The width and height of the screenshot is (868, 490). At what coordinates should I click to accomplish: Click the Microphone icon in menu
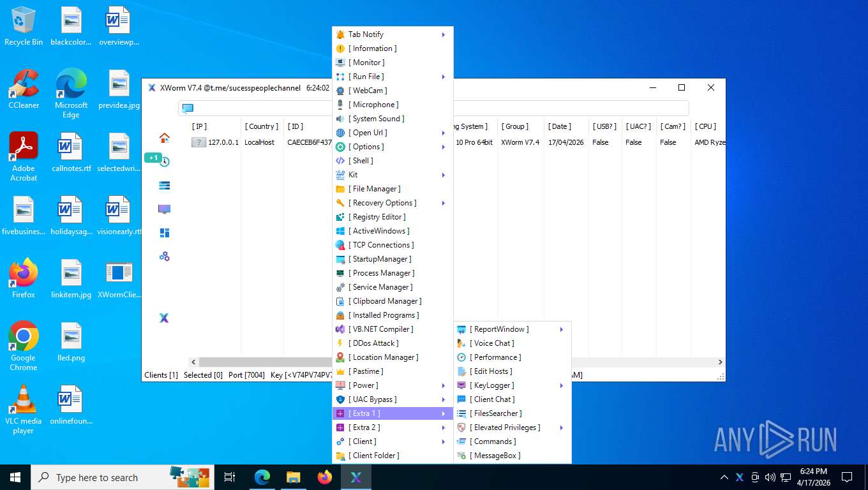coord(340,105)
